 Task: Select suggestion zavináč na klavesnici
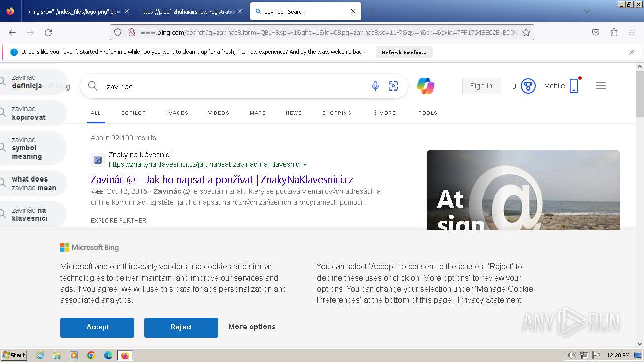(32, 214)
